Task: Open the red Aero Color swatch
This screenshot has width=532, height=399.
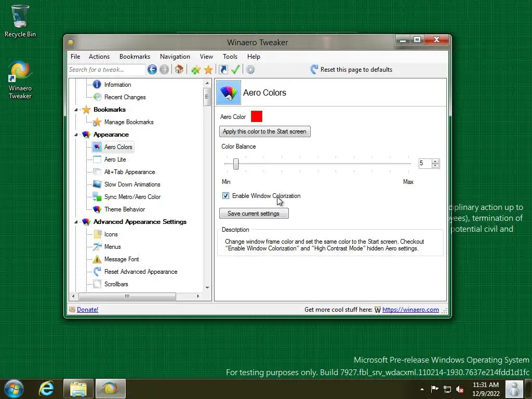Action: (257, 116)
